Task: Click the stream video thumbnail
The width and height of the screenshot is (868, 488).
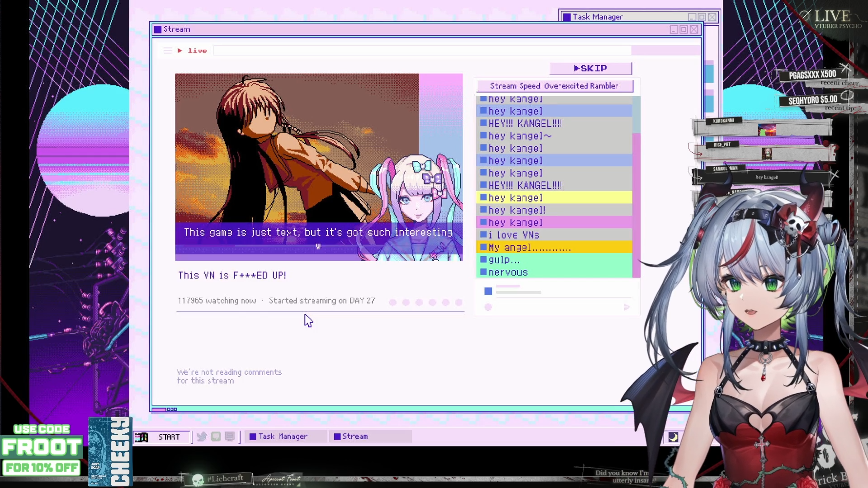Action: (319, 167)
